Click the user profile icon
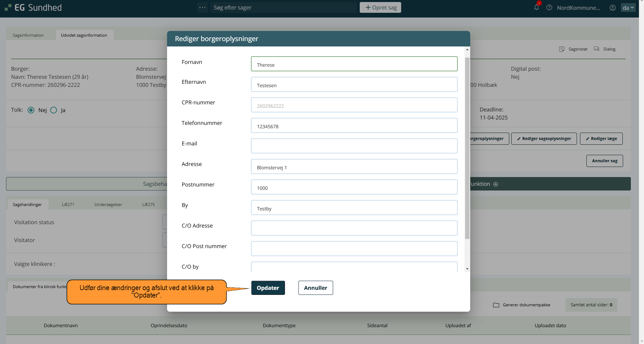The image size is (644, 344). click(x=613, y=7)
